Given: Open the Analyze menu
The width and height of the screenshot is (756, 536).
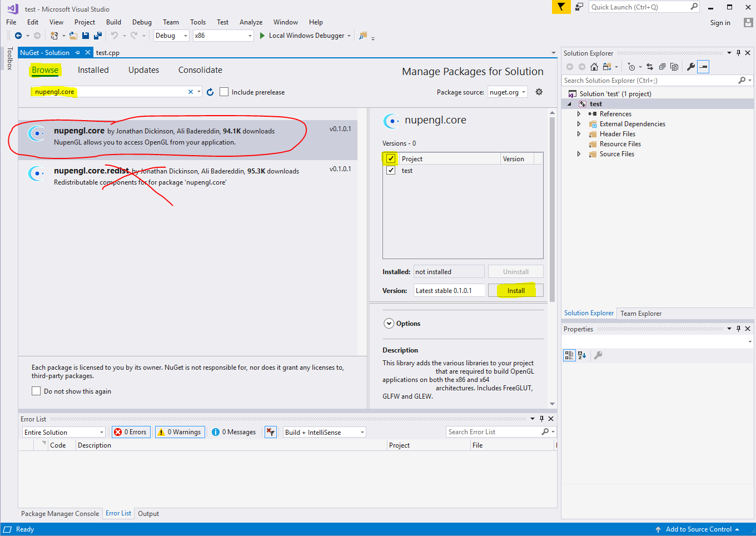Looking at the screenshot, I should click(x=251, y=22).
